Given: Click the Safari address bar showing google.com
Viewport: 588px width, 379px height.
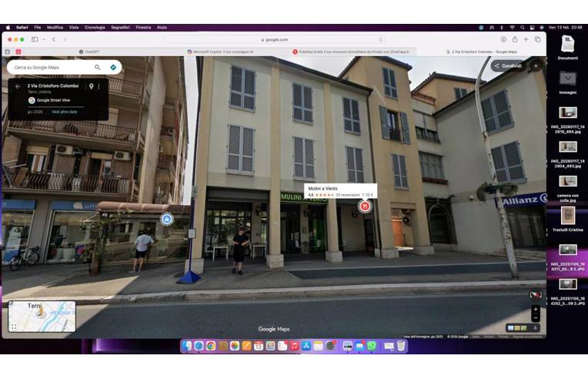Looking at the screenshot, I should coord(274,39).
